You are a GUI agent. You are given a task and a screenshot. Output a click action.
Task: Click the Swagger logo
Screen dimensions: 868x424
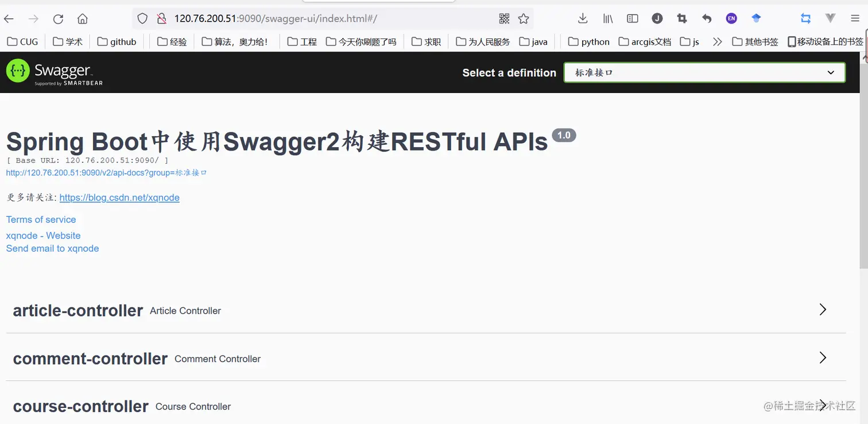(x=55, y=72)
